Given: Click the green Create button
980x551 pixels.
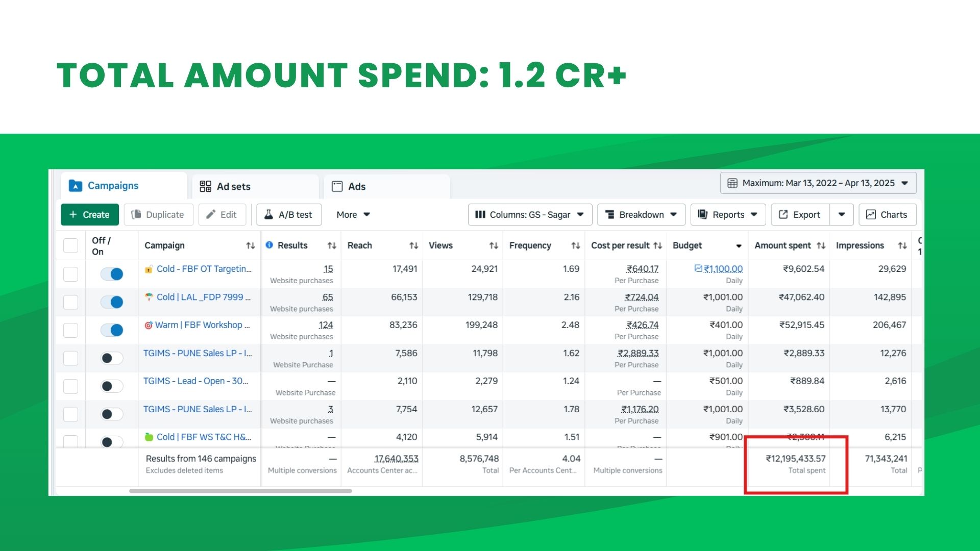Looking at the screenshot, I should [90, 215].
